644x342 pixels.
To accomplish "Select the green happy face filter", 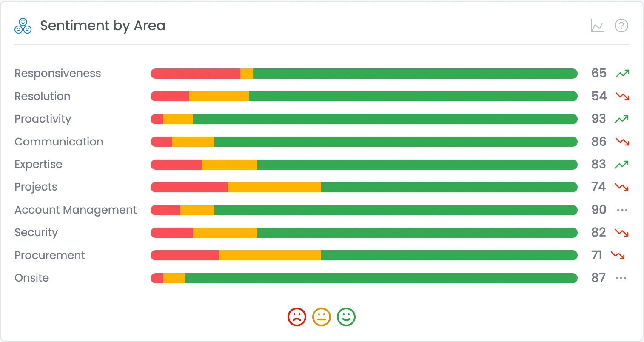I will [x=346, y=317].
